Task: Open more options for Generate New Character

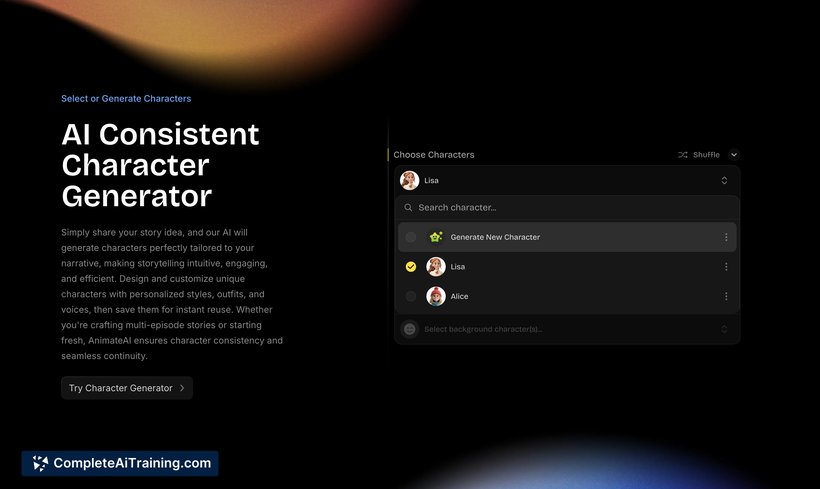Action: (x=726, y=237)
